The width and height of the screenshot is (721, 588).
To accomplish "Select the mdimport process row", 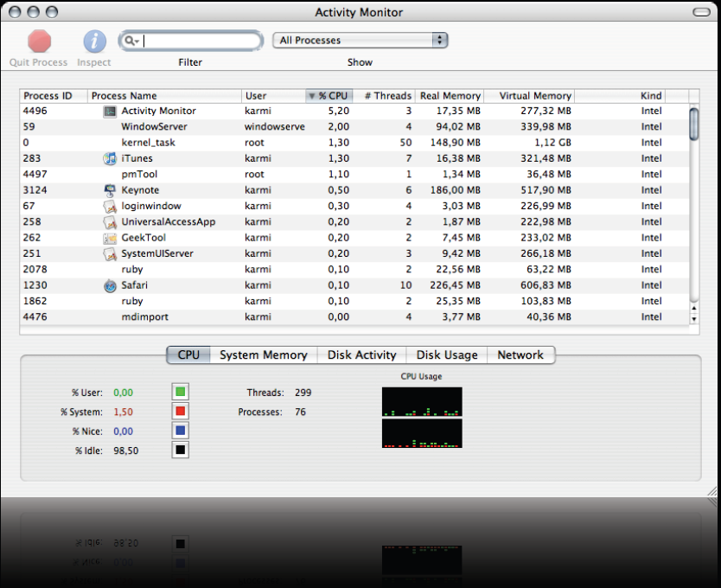I will pyautogui.click(x=354, y=317).
